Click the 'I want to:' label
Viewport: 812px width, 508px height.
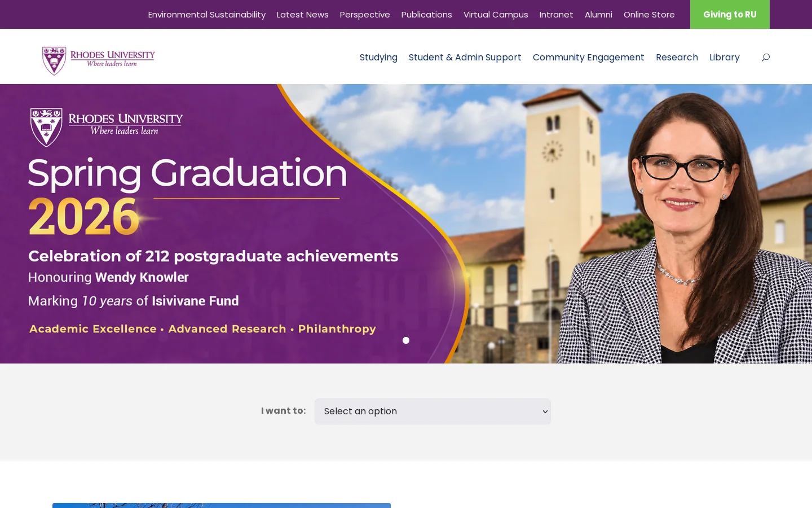(284, 411)
